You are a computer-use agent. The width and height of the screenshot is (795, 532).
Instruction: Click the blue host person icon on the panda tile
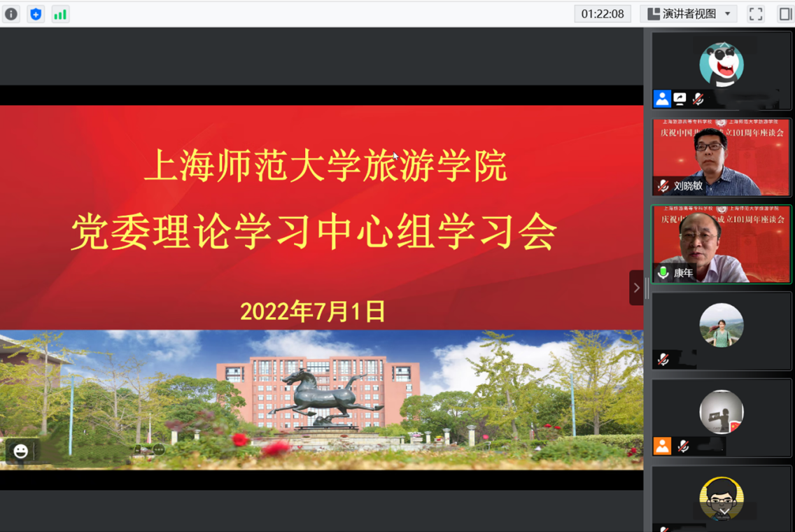661,99
